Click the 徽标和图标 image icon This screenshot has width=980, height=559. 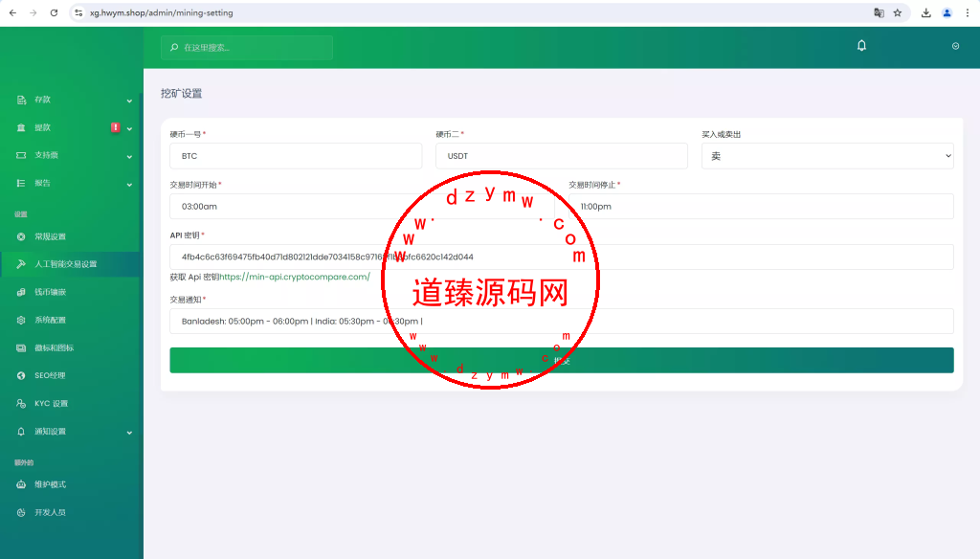[21, 347]
